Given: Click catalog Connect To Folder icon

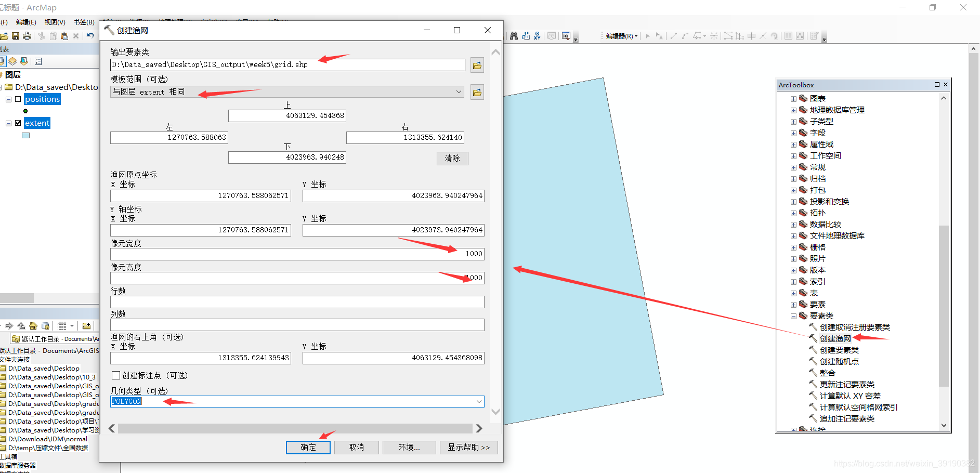Looking at the screenshot, I should click(x=86, y=326).
